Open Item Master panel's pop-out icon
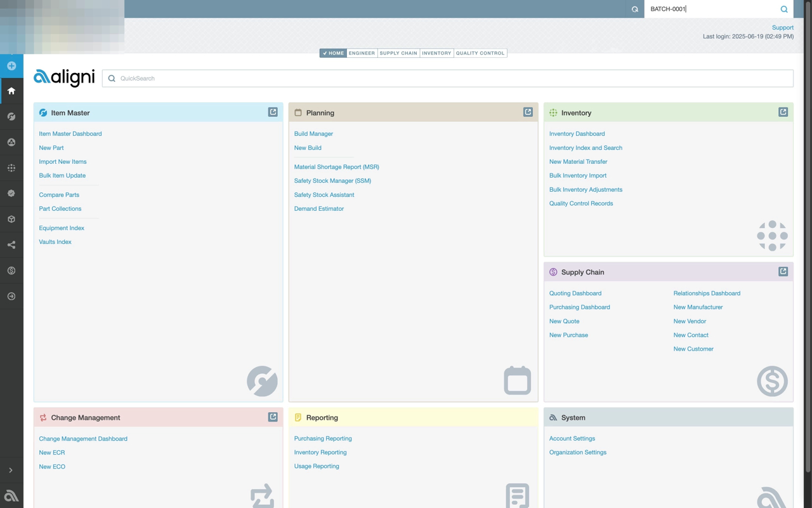This screenshot has width=812, height=508. (x=273, y=112)
